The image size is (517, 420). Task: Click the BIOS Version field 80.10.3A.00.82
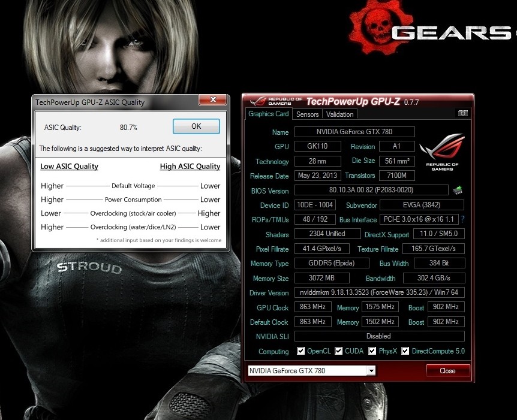point(371,190)
